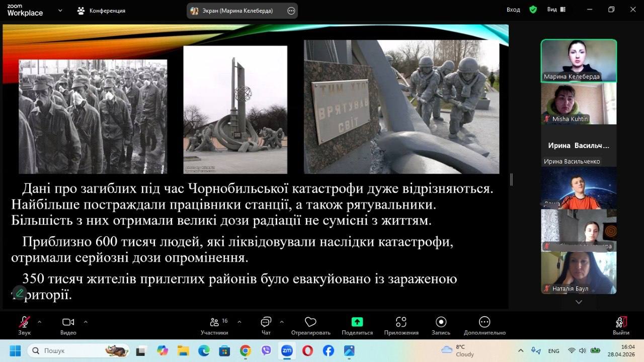
Task: Open the Participants panel icon
Action: tap(214, 322)
